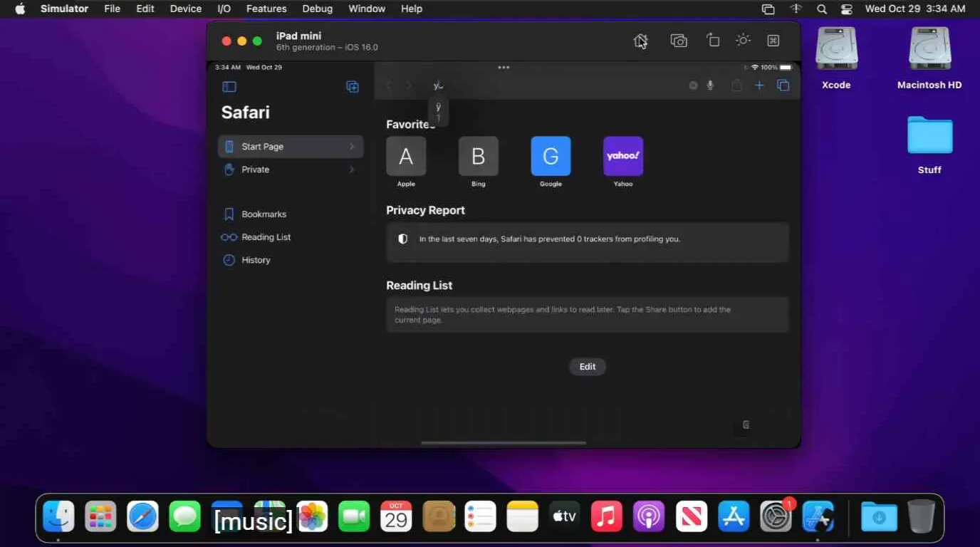Open Podcasts from the Dock

click(649, 516)
